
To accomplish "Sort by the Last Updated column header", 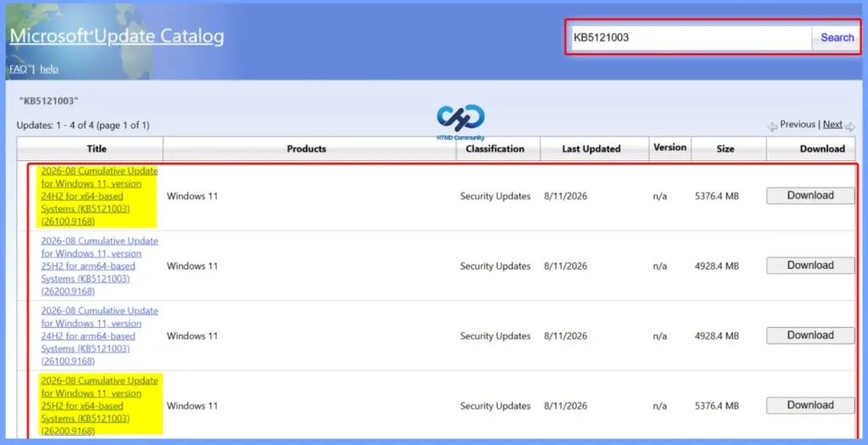I will [x=591, y=149].
